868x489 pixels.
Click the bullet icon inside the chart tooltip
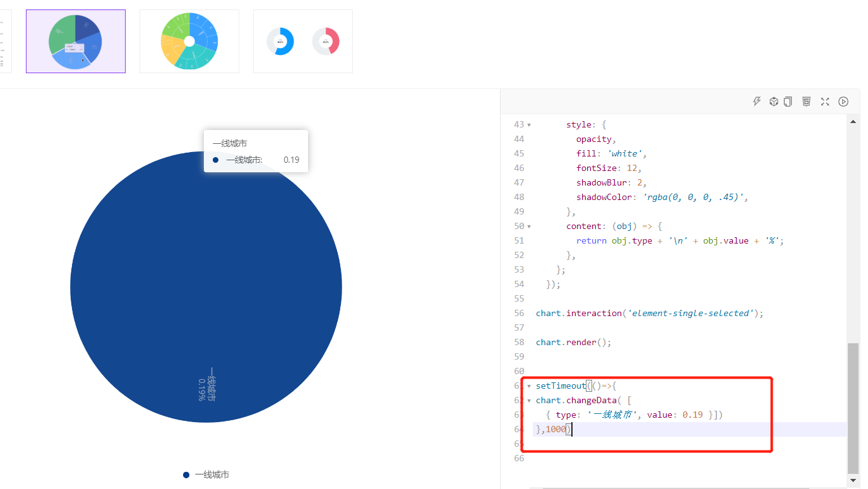point(215,160)
